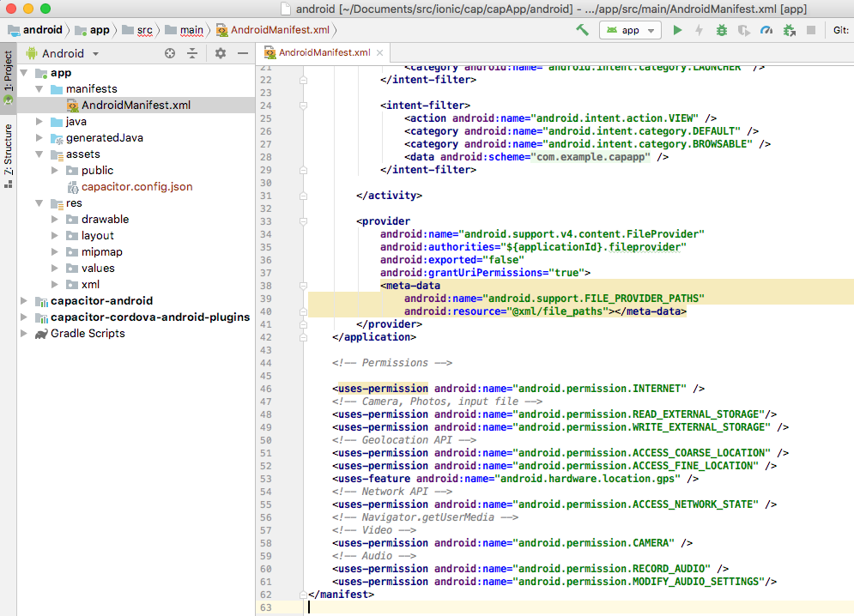854x616 pixels.
Task: Collapse the manifests folder in the tree
Action: coord(39,88)
